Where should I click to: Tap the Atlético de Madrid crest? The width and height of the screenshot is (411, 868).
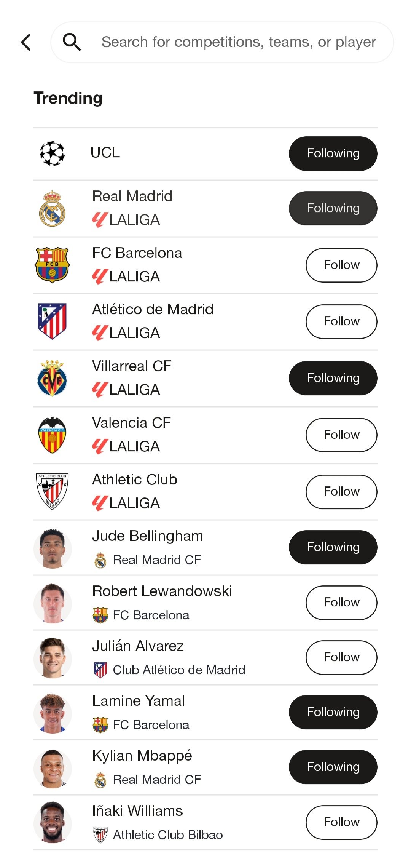point(53,321)
